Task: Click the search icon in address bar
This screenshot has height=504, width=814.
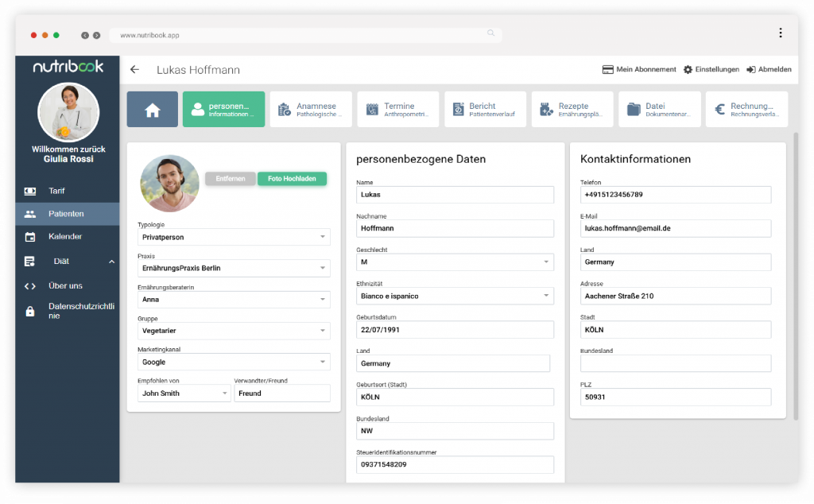Action: click(x=490, y=34)
